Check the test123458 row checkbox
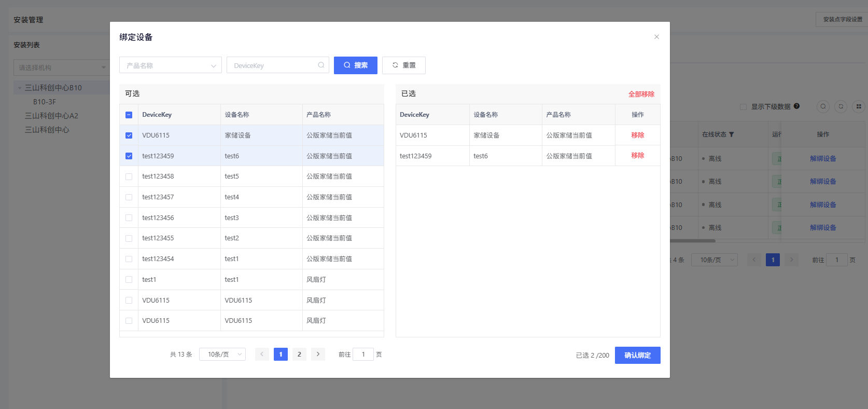 click(x=129, y=176)
